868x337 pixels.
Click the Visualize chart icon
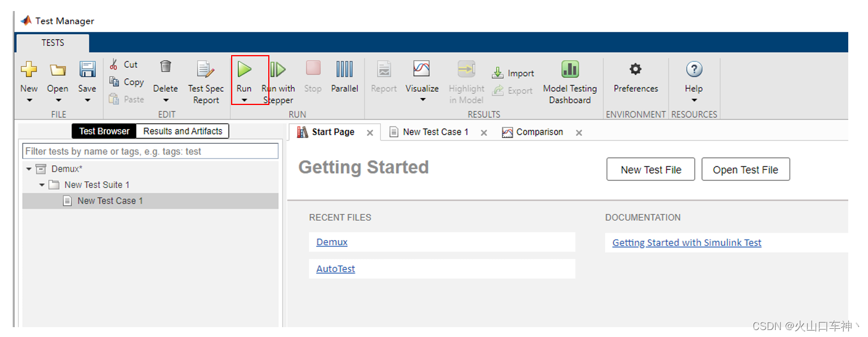click(x=422, y=69)
